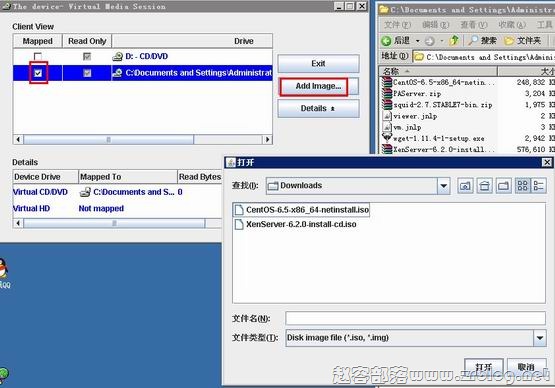Image resolution: width=555 pixels, height=388 pixels.
Task: Open the Back history dropdown arrow in Explorer
Action: pos(418,41)
